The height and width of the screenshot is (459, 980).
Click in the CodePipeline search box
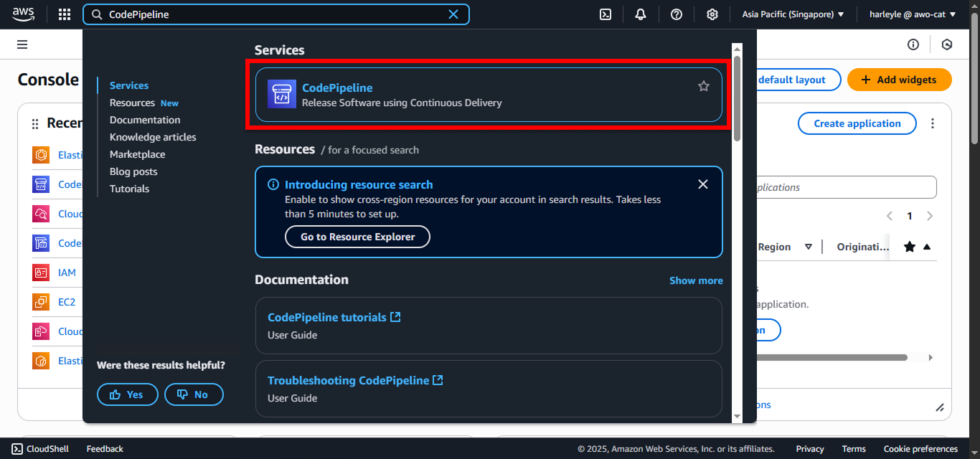(276, 14)
